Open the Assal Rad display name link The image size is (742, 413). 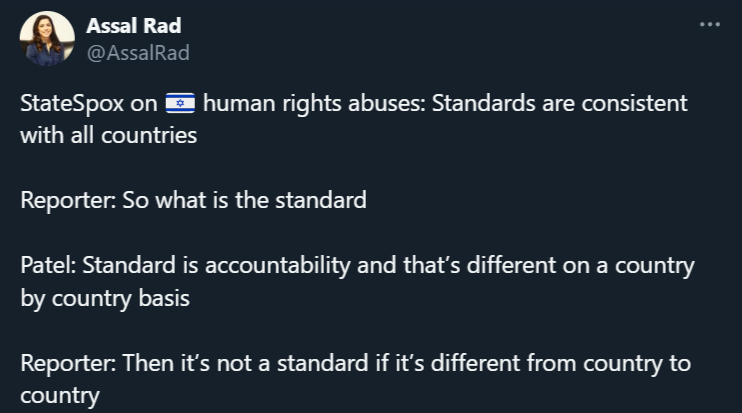tap(134, 26)
